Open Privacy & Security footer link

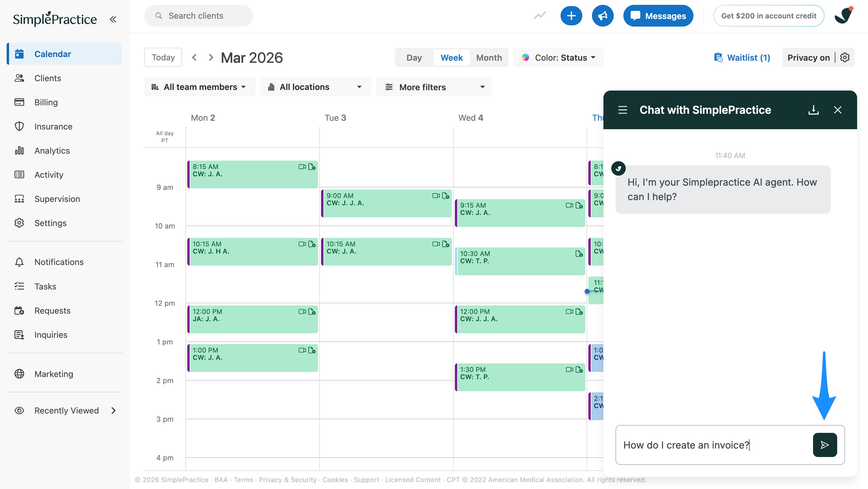tap(288, 480)
